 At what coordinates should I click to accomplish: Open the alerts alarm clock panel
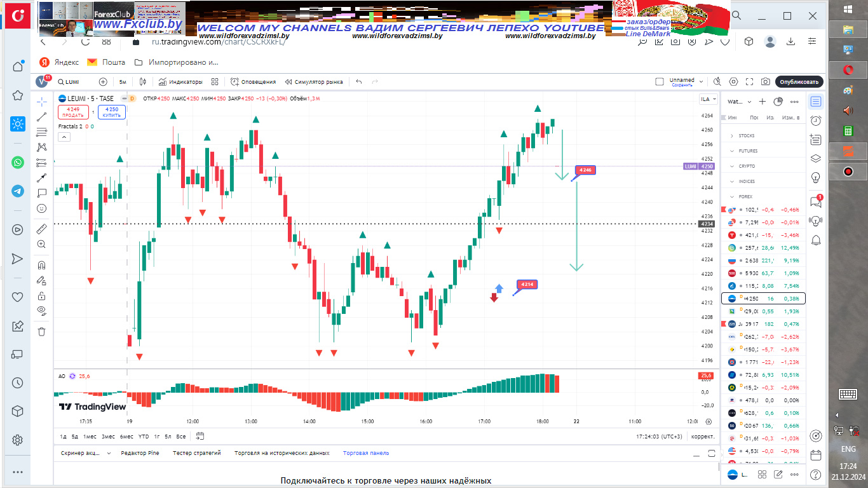(816, 121)
